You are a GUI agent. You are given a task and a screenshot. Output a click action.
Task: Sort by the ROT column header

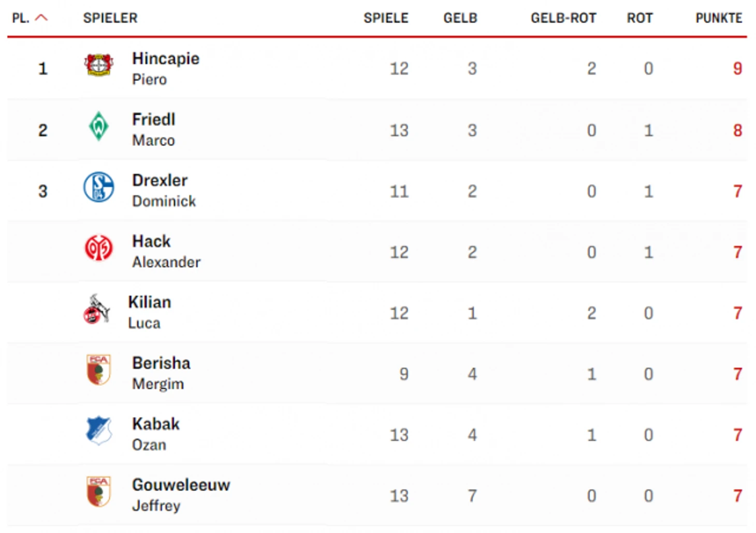pos(639,18)
